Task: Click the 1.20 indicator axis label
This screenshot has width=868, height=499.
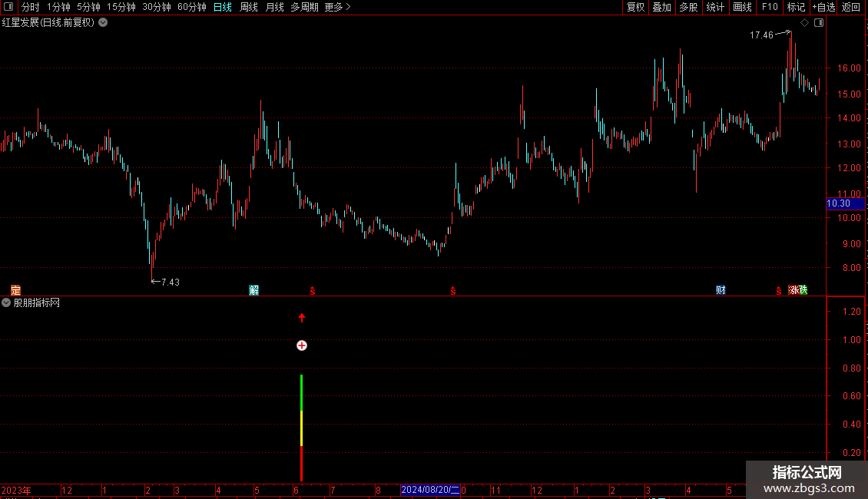Action: (x=851, y=312)
